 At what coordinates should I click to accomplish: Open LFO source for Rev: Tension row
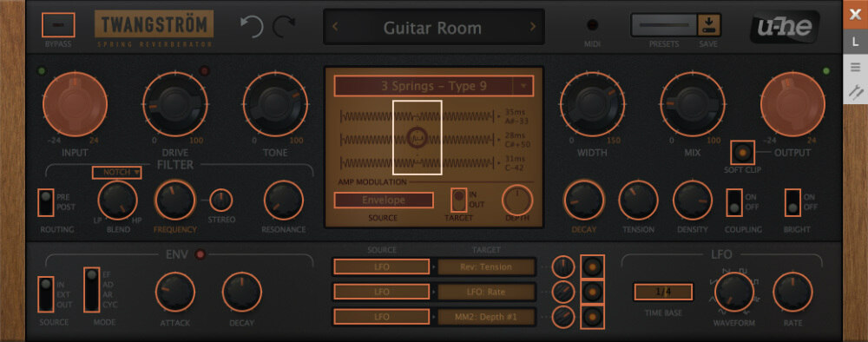pos(381,266)
